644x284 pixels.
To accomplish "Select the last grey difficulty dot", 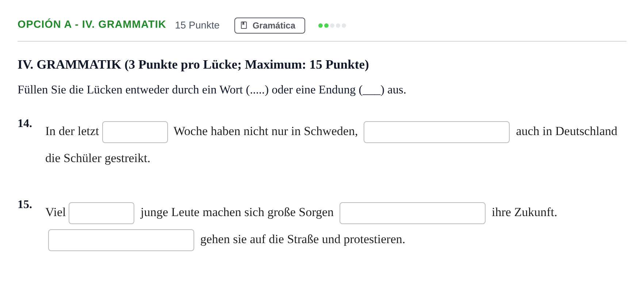I will click(x=344, y=26).
